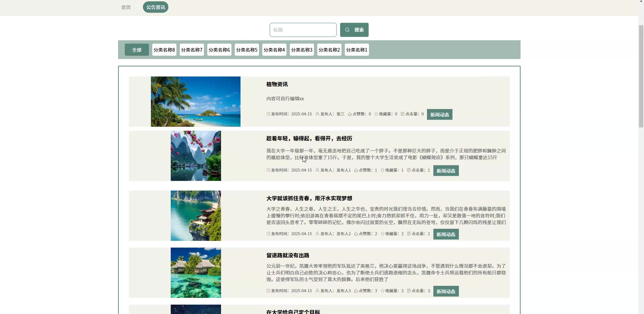
Task: Click the click-count icon beside 点击量：2
Action: [x=409, y=234]
